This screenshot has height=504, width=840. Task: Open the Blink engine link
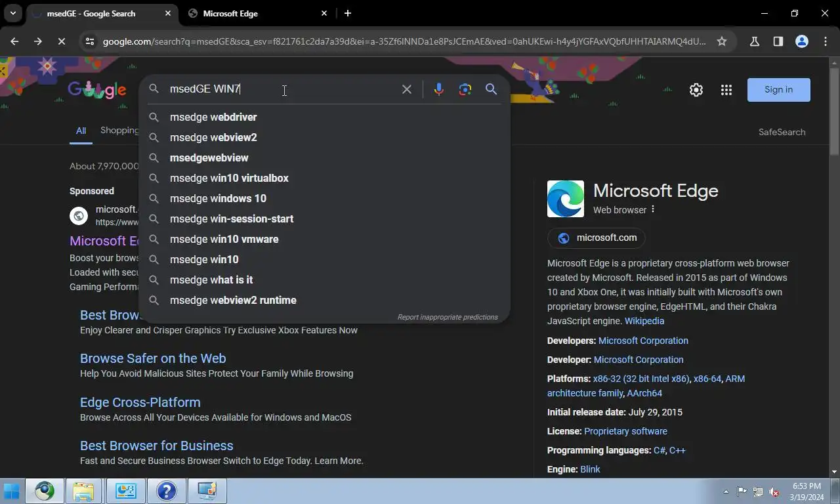[590, 469]
